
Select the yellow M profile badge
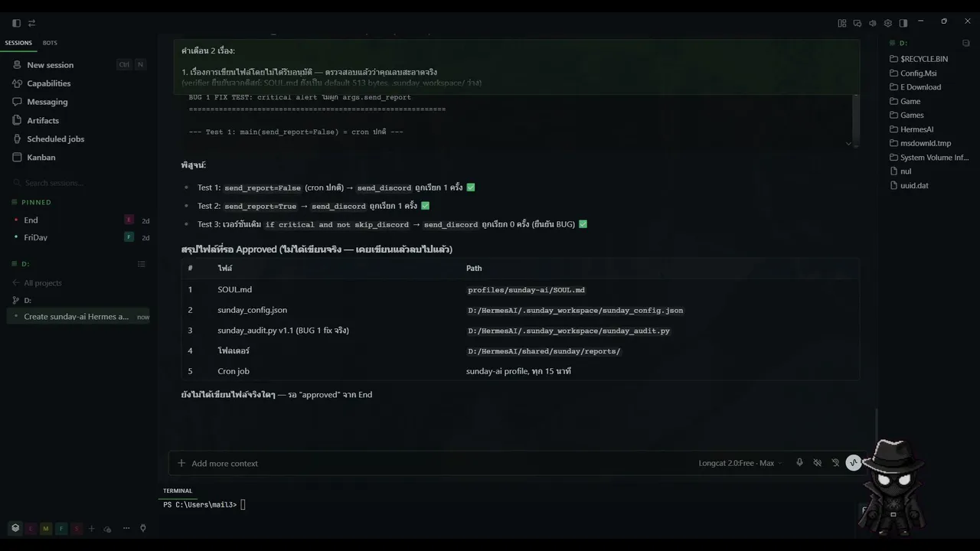46,529
